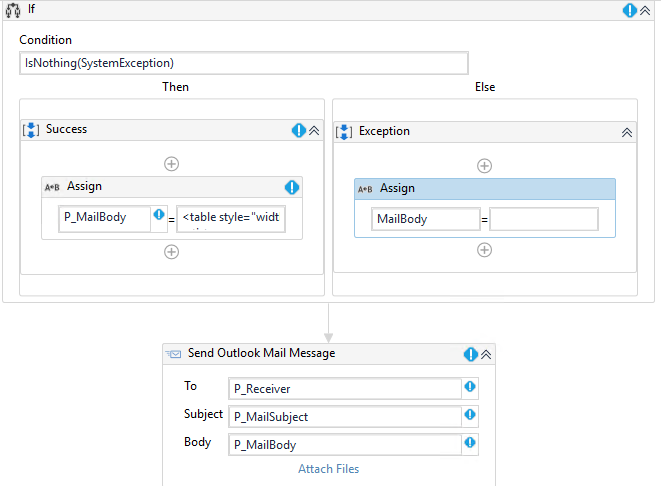Click the warning icon next to the Body field
The height and width of the screenshot is (487, 661).
point(470,443)
